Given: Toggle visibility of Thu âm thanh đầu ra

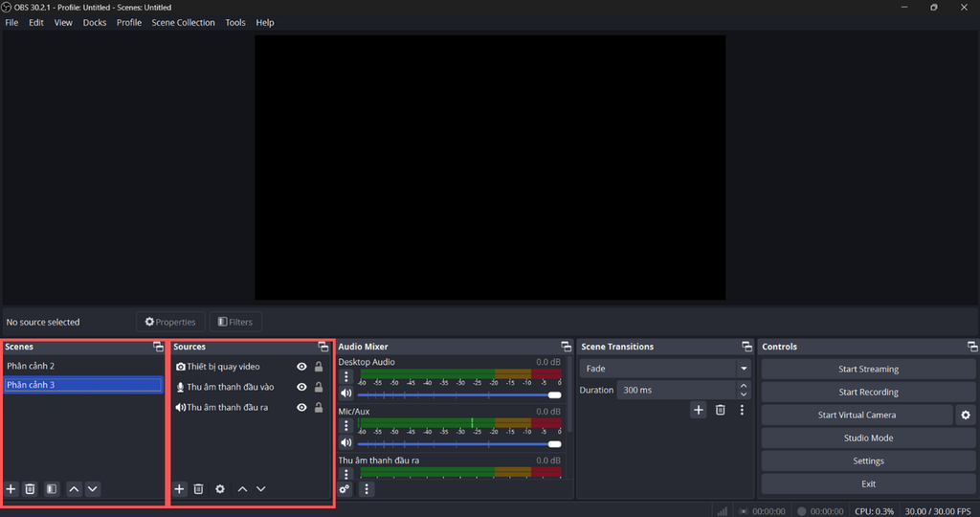Looking at the screenshot, I should tap(301, 408).
